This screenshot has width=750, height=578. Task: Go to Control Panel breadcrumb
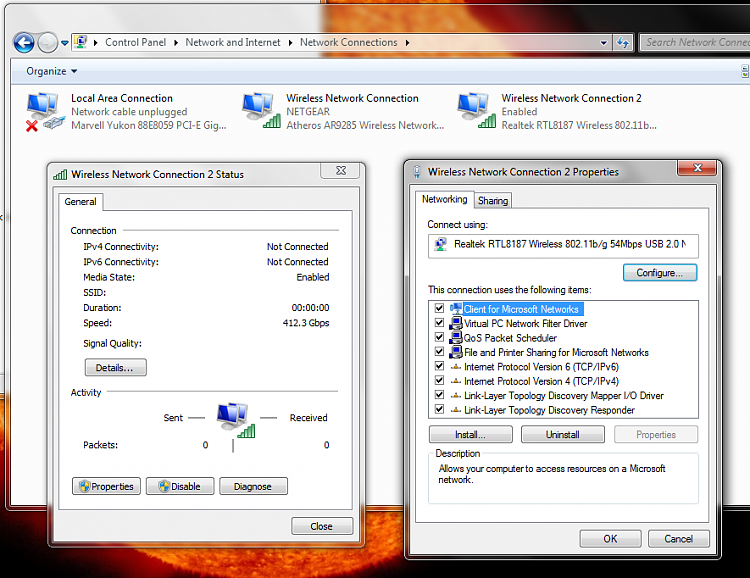point(135,42)
